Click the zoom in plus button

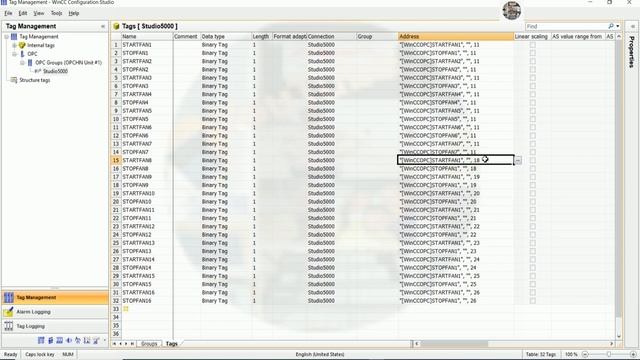click(x=633, y=354)
